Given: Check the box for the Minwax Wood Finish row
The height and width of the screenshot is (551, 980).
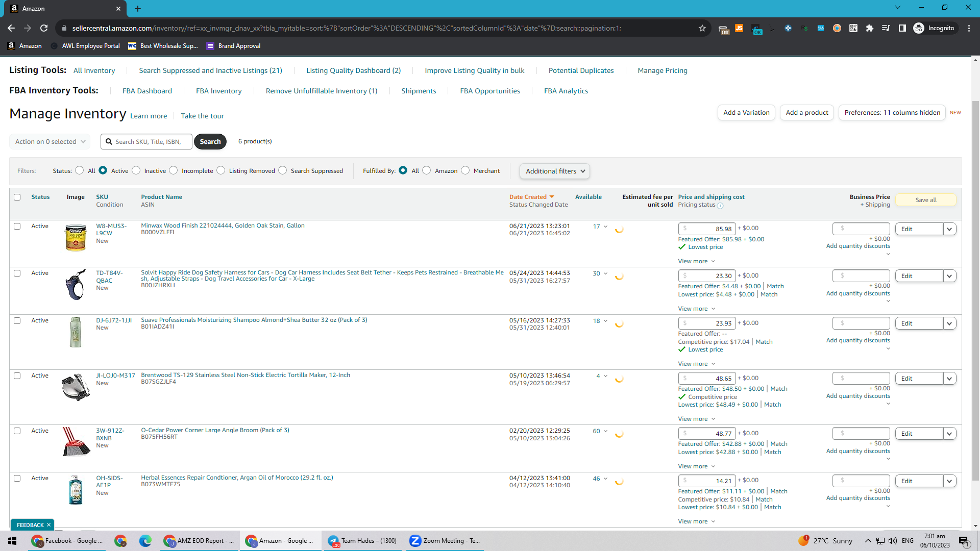Looking at the screenshot, I should (x=17, y=226).
